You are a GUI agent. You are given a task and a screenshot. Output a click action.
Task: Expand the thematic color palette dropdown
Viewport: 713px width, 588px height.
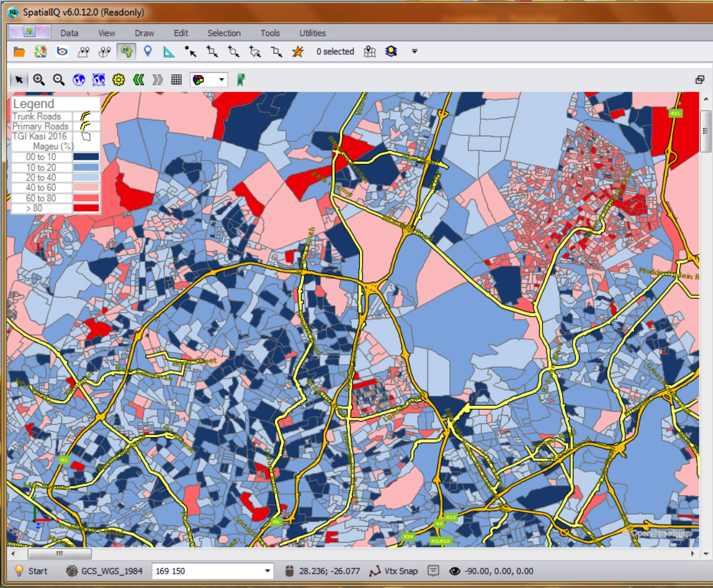[222, 80]
